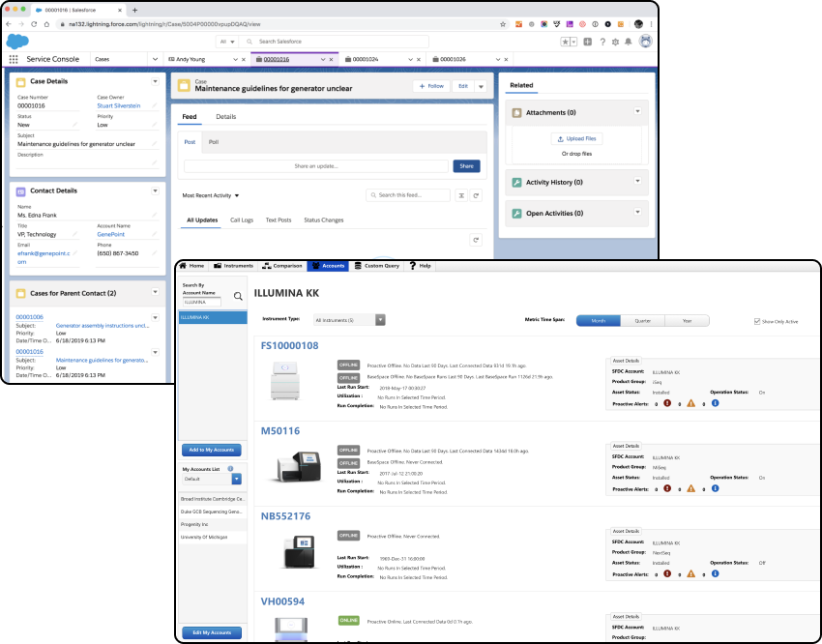This screenshot has height=644, width=822.
Task: Select Month metric time span
Action: coord(599,321)
